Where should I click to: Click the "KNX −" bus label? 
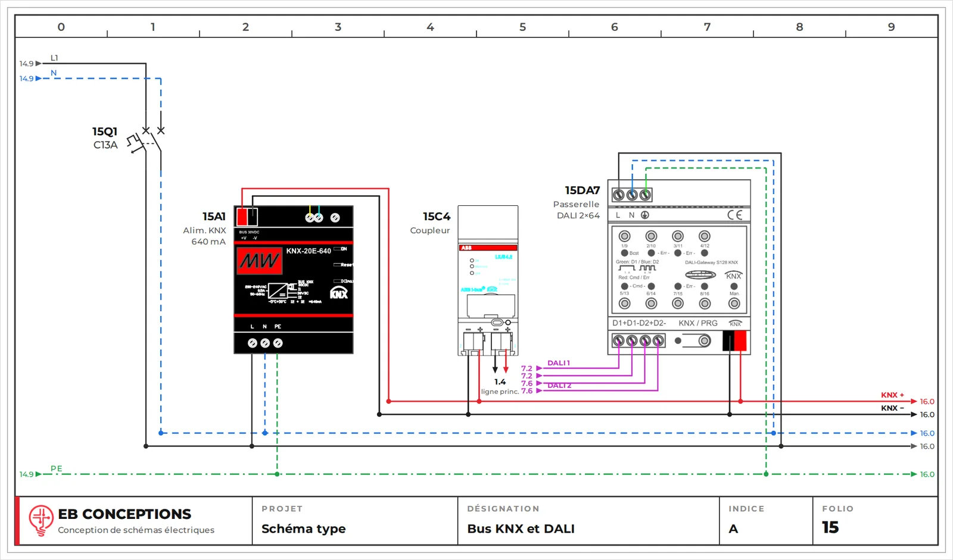tap(892, 408)
